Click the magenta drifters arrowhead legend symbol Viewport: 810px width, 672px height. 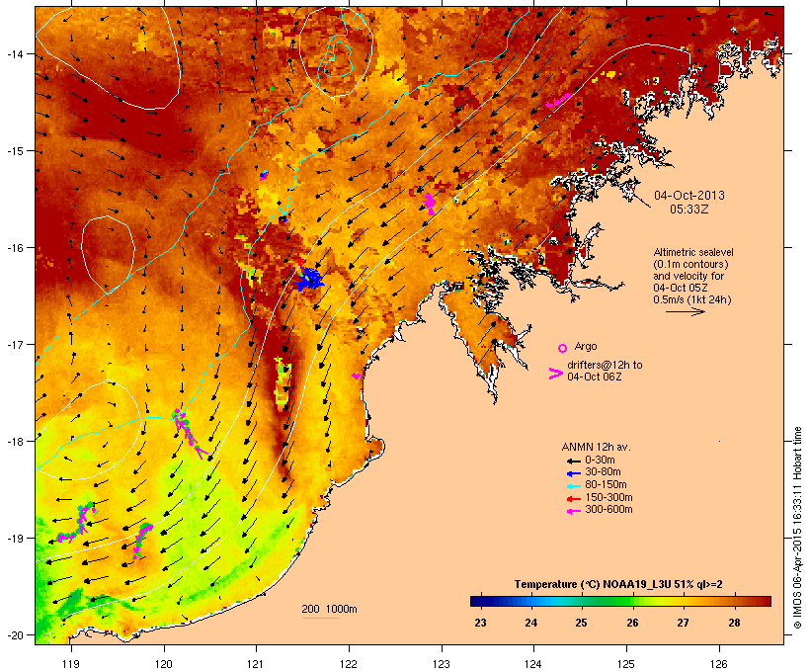coord(555,374)
